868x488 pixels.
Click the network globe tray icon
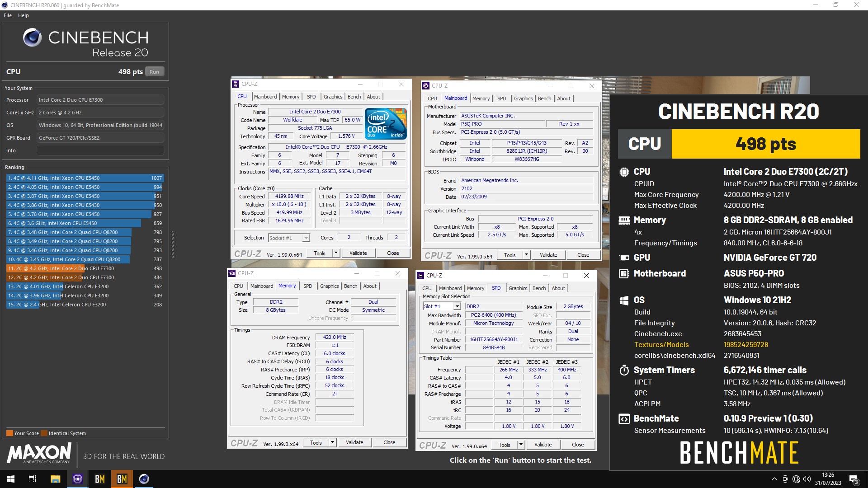(796, 479)
